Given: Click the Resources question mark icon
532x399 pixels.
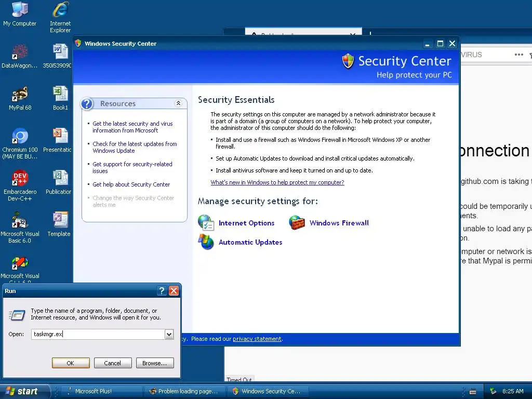Looking at the screenshot, I should [87, 103].
